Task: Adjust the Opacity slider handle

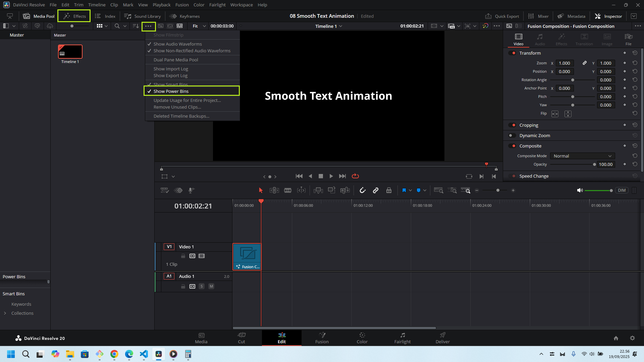Action: (x=594, y=165)
